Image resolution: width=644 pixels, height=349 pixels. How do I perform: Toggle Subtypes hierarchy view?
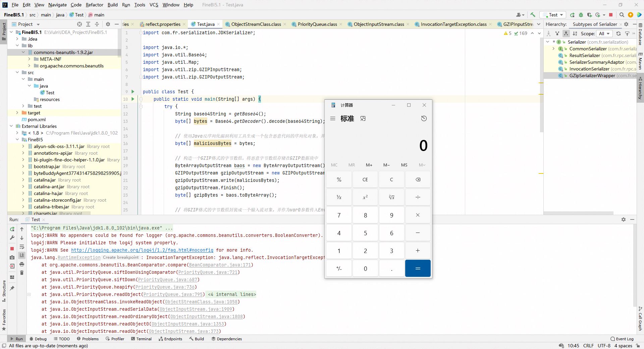(x=566, y=34)
